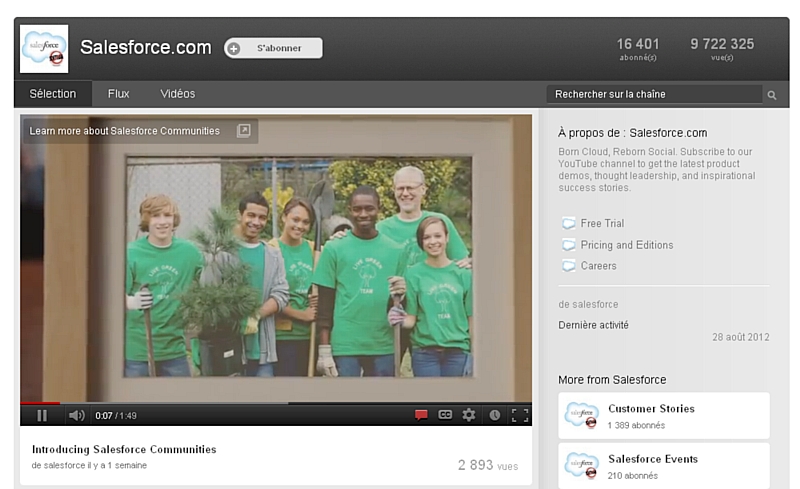Click the 9 722 325 vue(s) count
The width and height of the screenshot is (800, 489).
click(722, 49)
